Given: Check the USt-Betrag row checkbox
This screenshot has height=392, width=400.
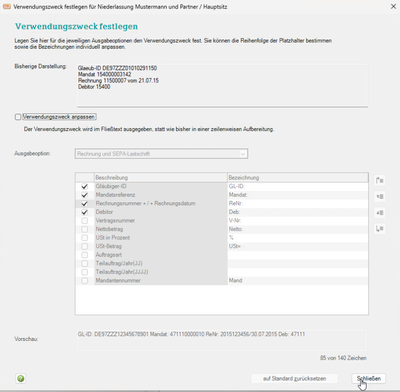Looking at the screenshot, I should (85, 246).
